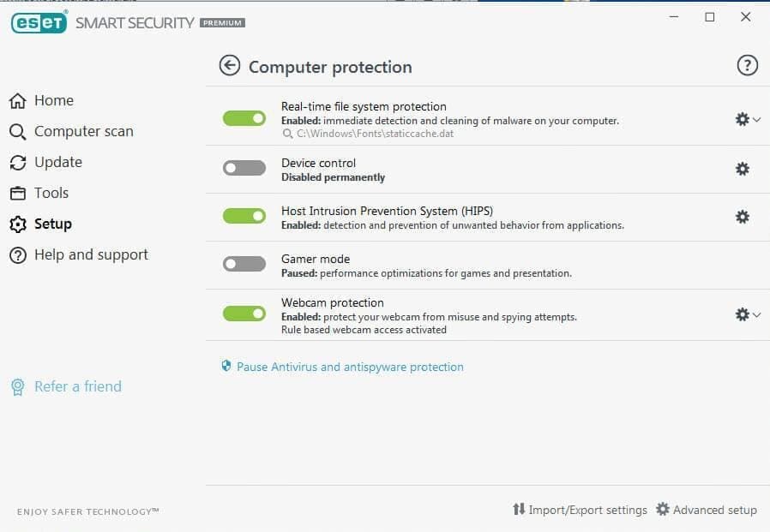The image size is (770, 532).
Task: Click the Setup gear icon in sidebar
Action: 17,224
